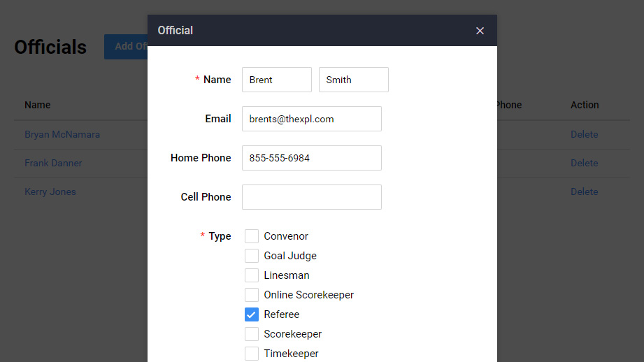The width and height of the screenshot is (644, 362).
Task: Delete the Bryan McNamara row
Action: click(x=584, y=134)
